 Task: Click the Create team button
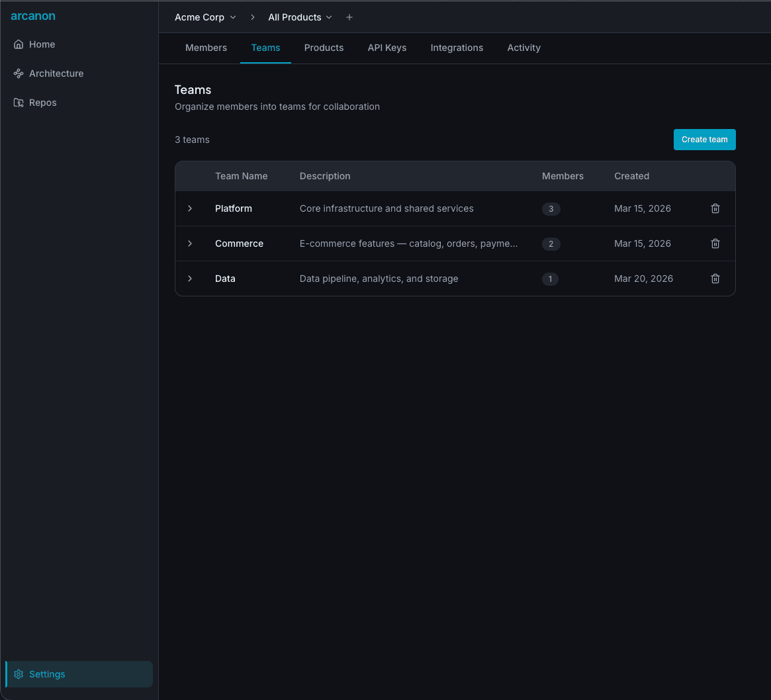click(x=704, y=140)
